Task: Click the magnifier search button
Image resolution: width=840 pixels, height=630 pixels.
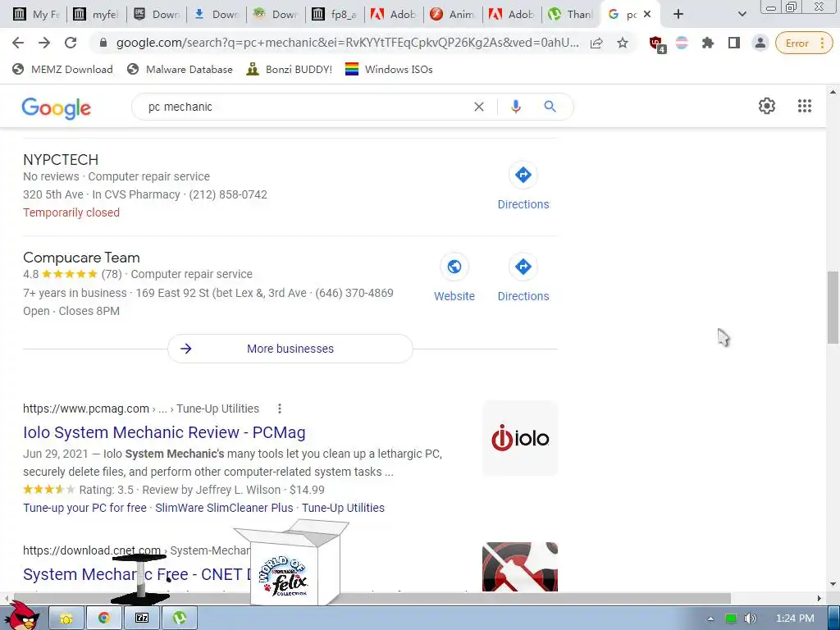Action: pyautogui.click(x=550, y=107)
